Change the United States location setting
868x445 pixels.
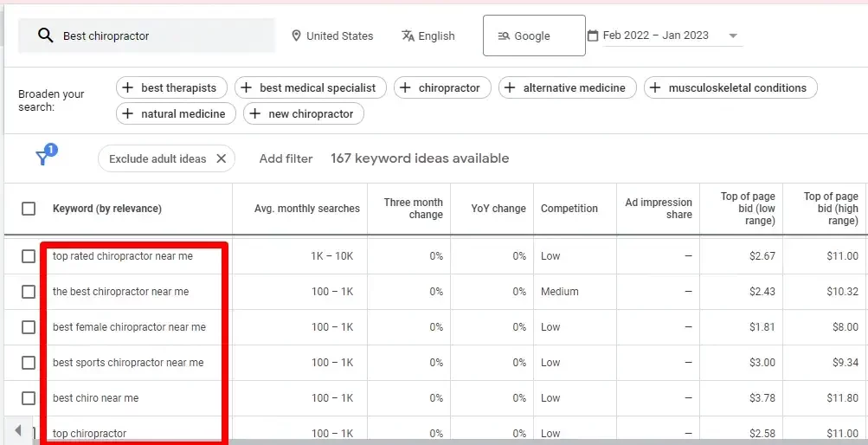[x=332, y=36]
